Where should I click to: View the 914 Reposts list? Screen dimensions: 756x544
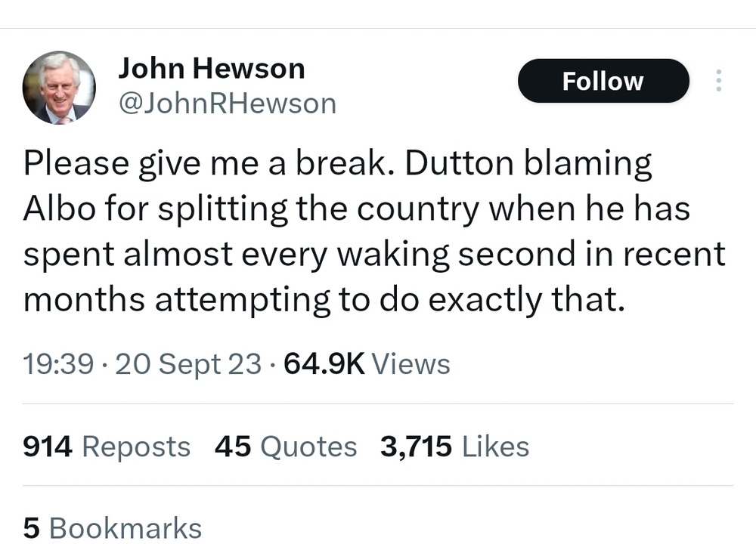click(x=107, y=447)
